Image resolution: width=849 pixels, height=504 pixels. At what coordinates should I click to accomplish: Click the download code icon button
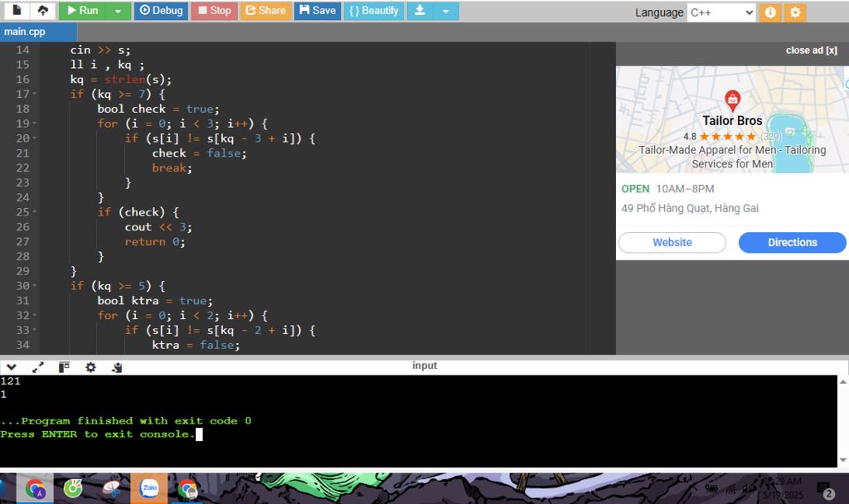click(x=420, y=11)
